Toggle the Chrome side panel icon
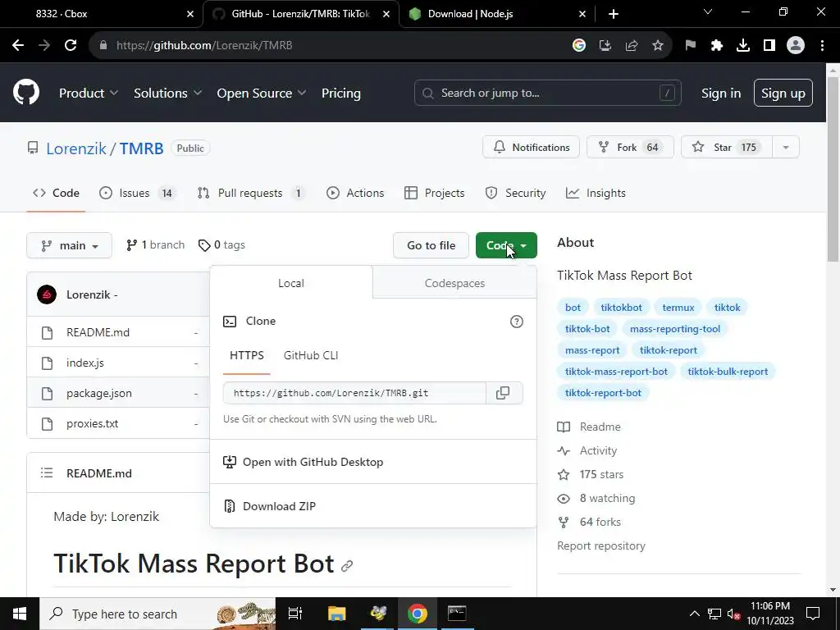 pyautogui.click(x=769, y=46)
